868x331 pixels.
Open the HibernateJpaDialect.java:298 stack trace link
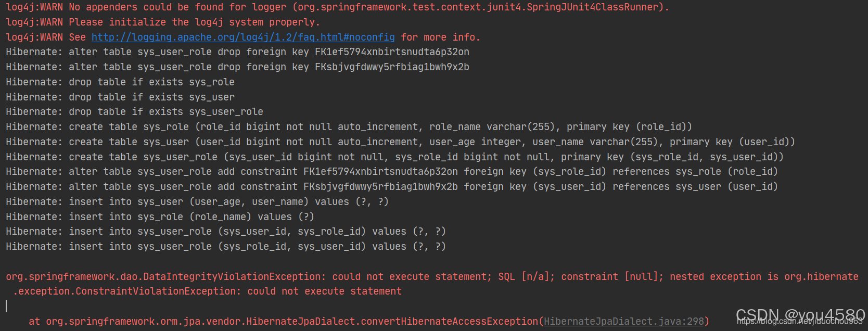[624, 321]
